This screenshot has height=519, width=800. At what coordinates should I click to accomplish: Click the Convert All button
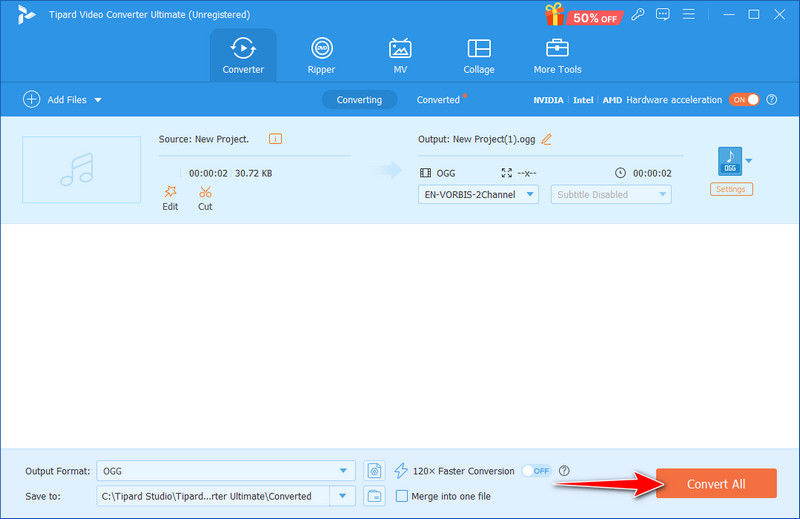tap(716, 483)
